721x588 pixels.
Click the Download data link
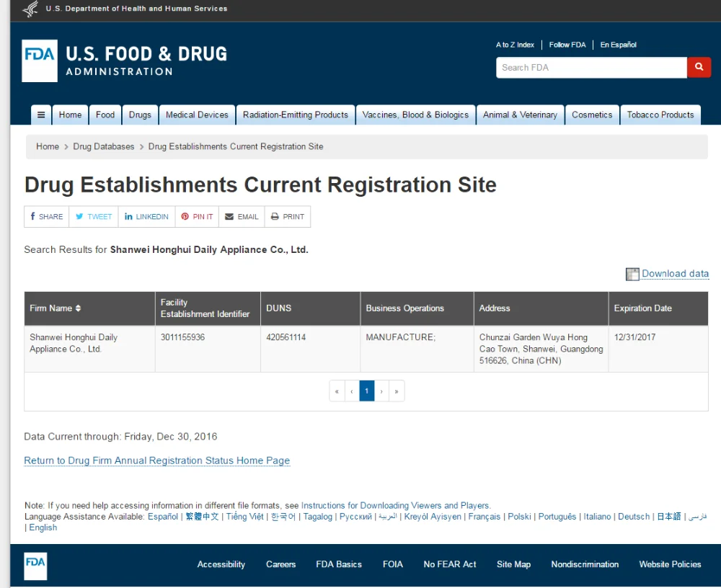pos(675,274)
